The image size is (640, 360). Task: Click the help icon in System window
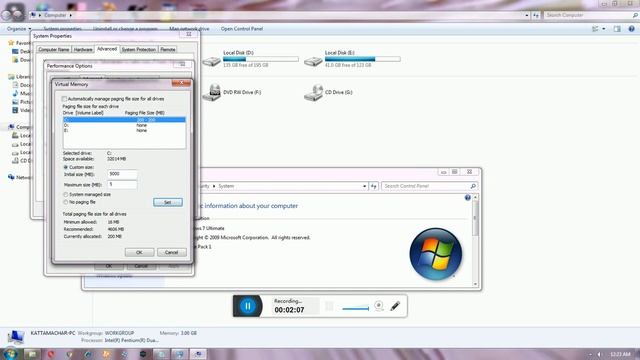[x=467, y=198]
